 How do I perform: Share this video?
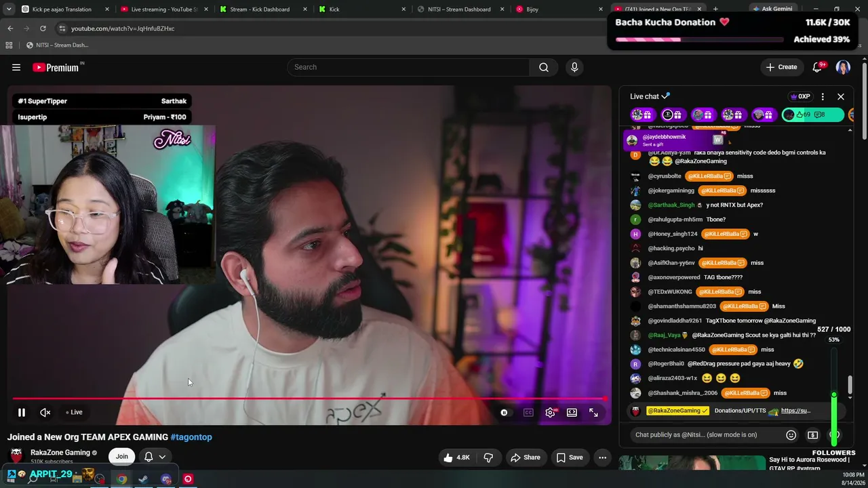pos(526,457)
